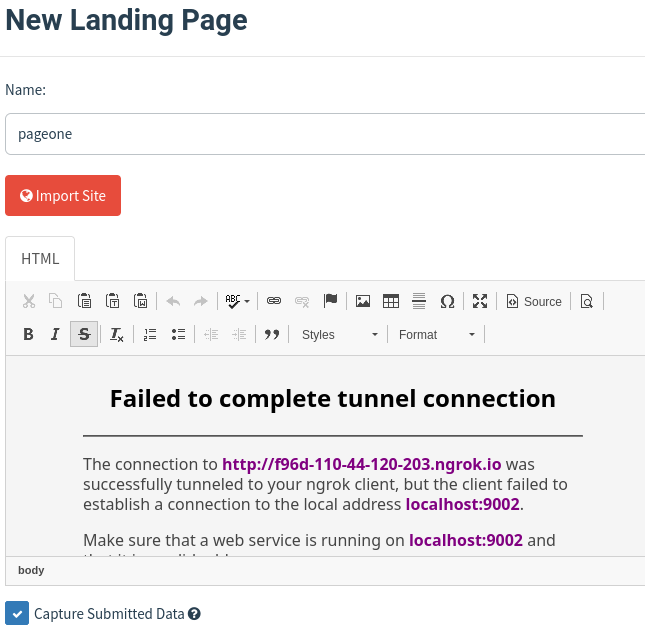Insert a bulleted list

point(178,334)
